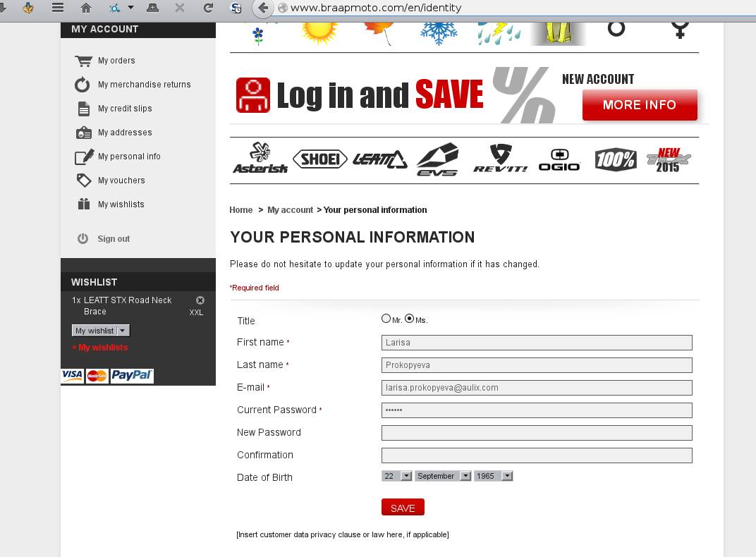Image resolution: width=756 pixels, height=557 pixels.
Task: Open the birth month dropdown showing September
Action: pos(443,476)
